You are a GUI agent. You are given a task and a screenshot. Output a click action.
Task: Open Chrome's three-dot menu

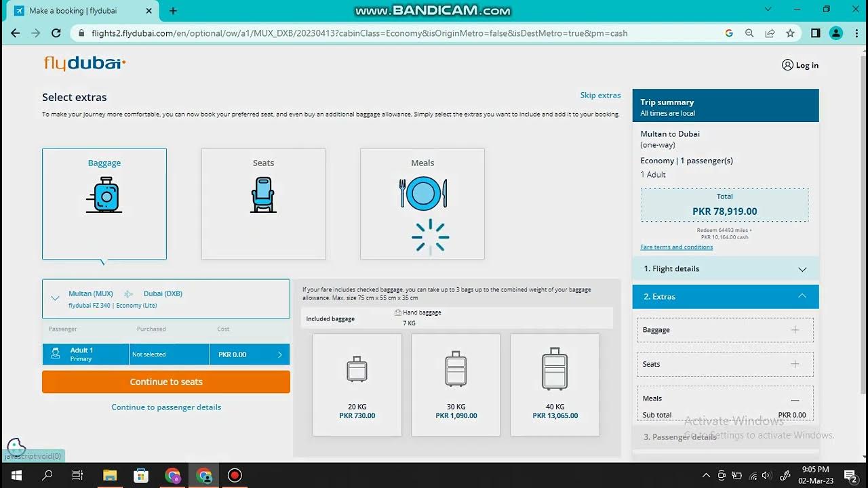(x=856, y=33)
